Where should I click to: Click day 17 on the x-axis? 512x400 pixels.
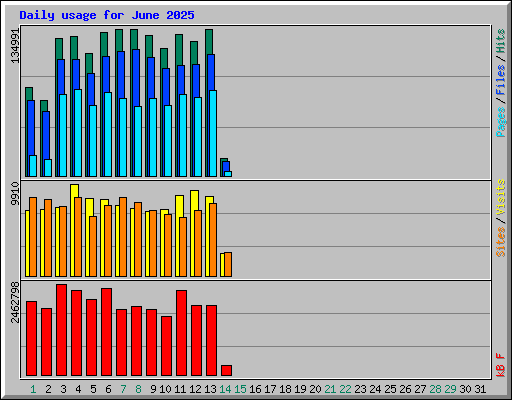point(270,389)
